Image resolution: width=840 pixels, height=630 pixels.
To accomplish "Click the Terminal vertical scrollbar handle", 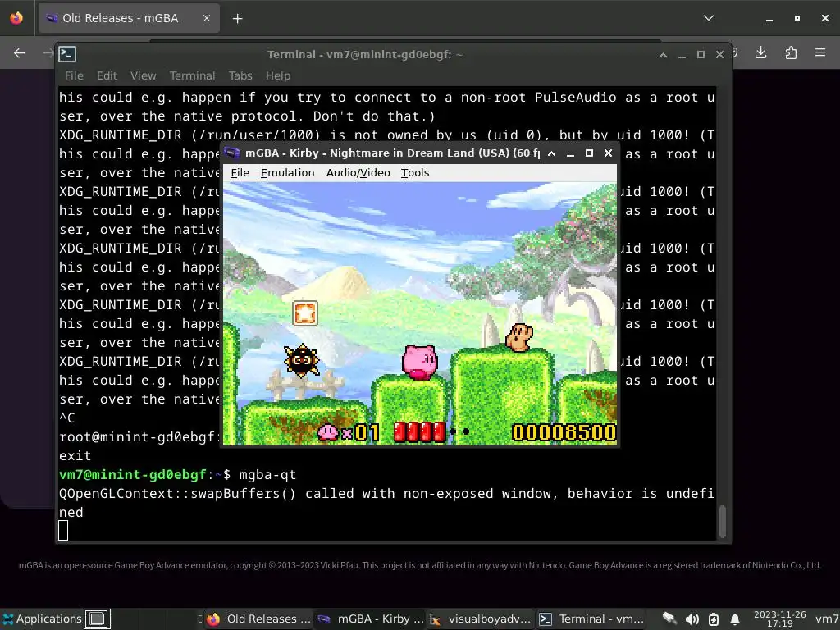I will coord(722,521).
